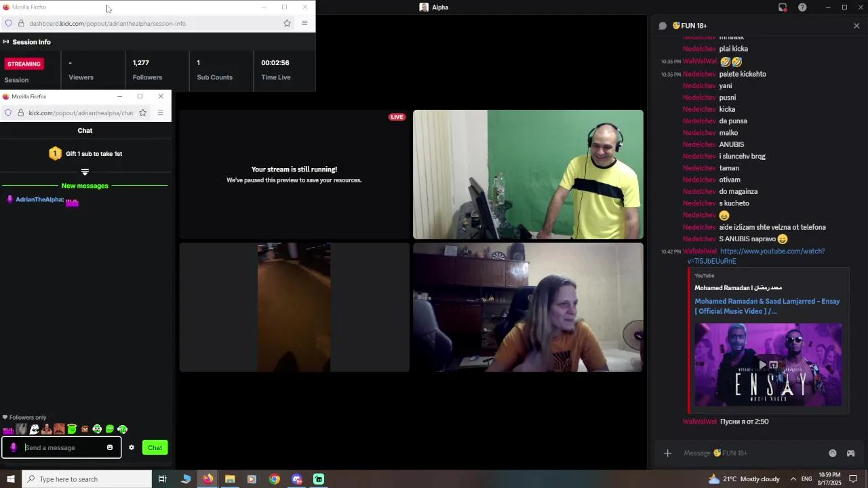Collapse chat leaderboard with down arrow

(x=85, y=172)
